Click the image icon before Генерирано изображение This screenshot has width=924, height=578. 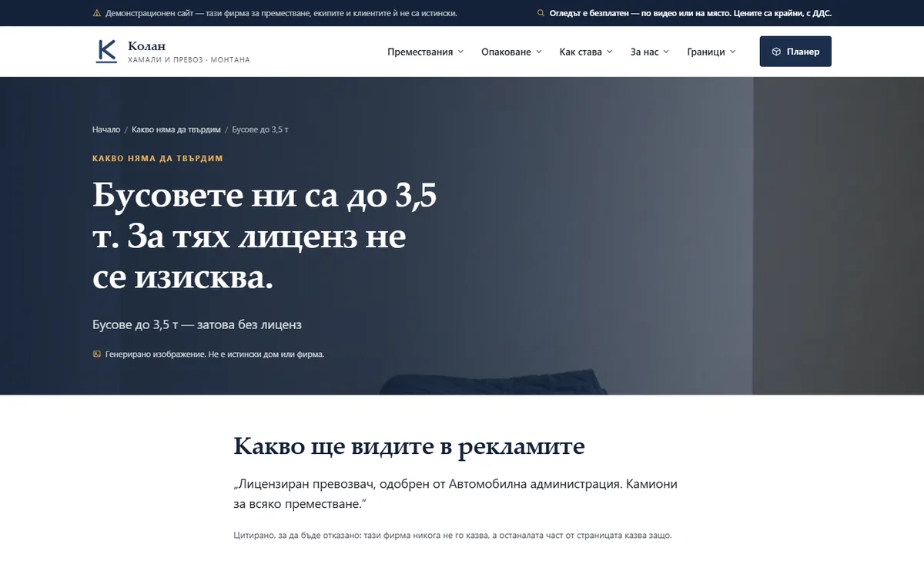[96, 355]
